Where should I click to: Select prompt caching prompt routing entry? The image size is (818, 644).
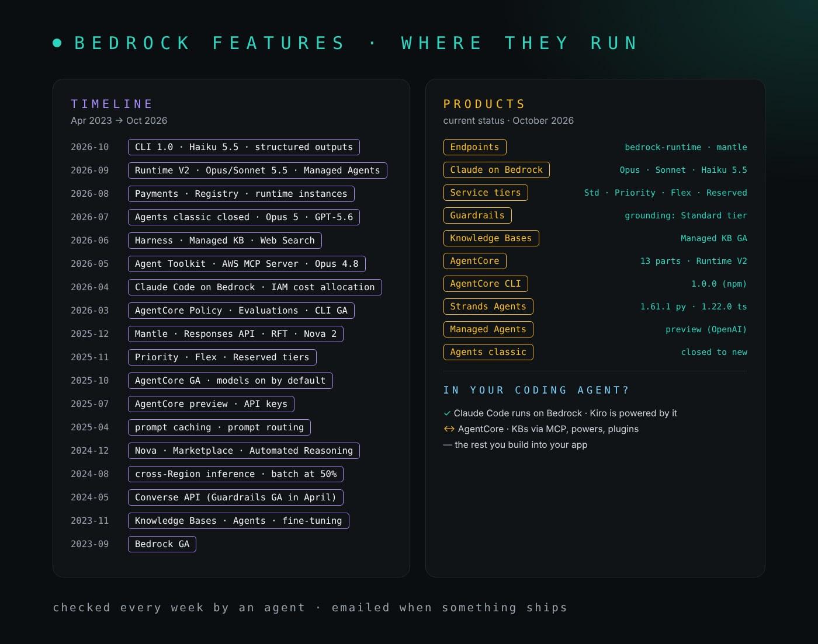click(x=219, y=427)
